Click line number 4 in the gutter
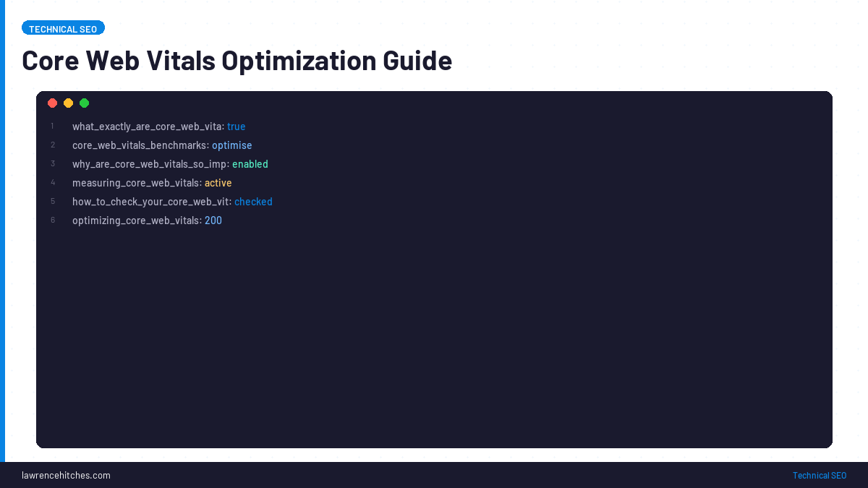 point(53,182)
